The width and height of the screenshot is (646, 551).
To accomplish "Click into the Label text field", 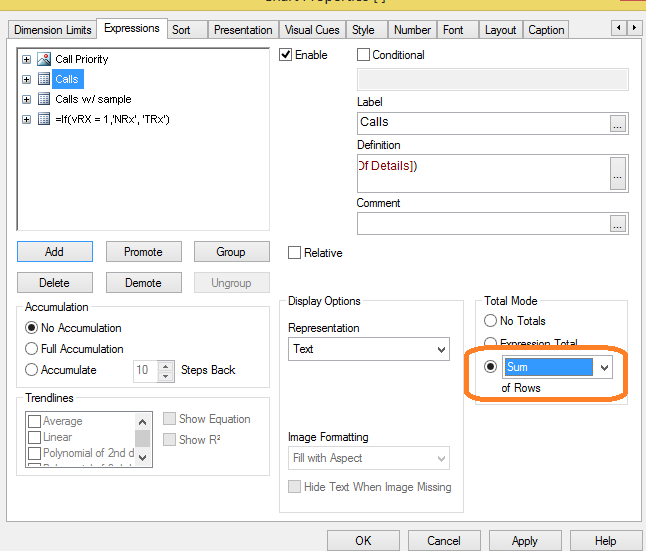I will (482, 123).
